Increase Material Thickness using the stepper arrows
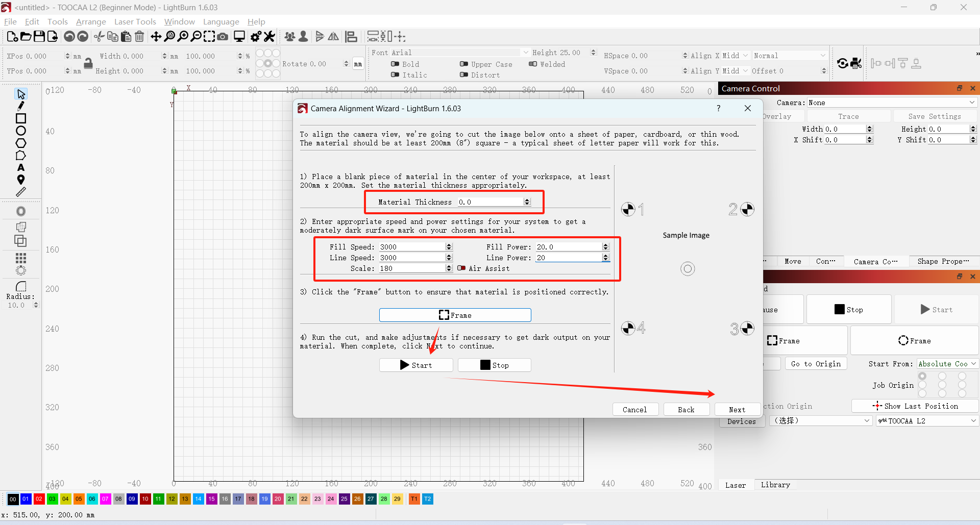The image size is (980, 525). (527, 199)
